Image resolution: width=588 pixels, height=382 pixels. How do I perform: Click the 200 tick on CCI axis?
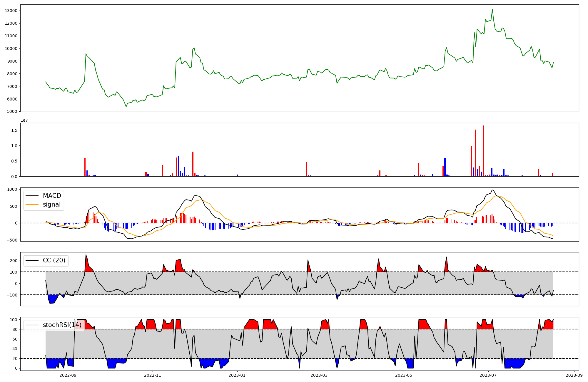pos(14,261)
